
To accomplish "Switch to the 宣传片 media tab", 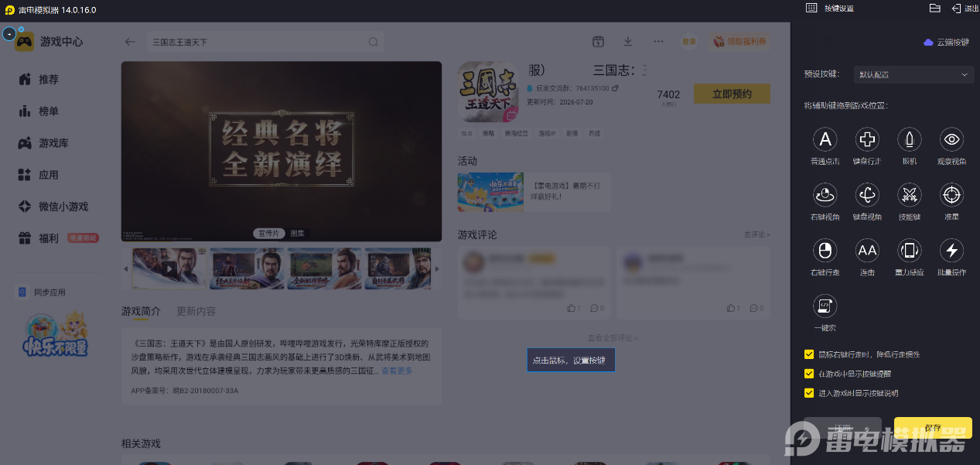I will (269, 233).
